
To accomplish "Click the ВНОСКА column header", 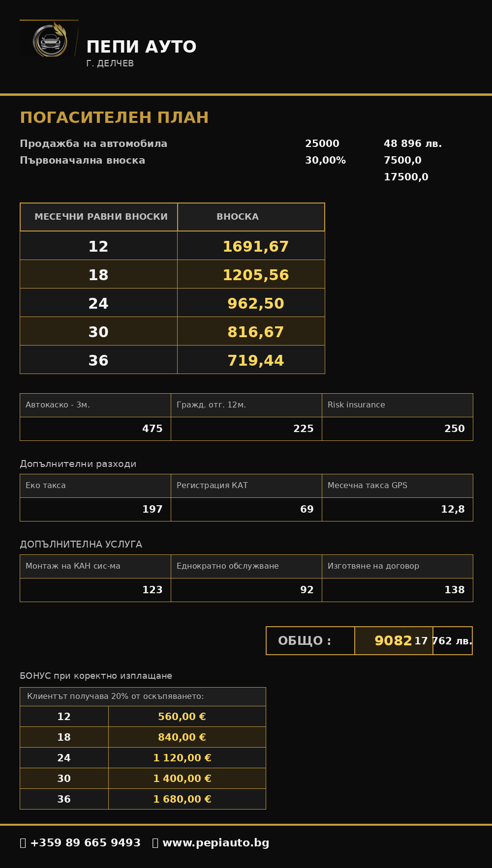I will 238,217.
